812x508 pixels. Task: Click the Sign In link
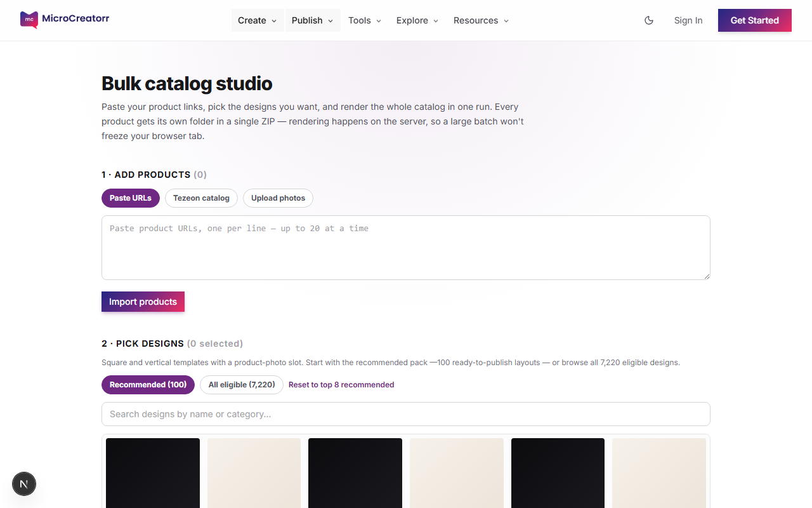pos(688,20)
